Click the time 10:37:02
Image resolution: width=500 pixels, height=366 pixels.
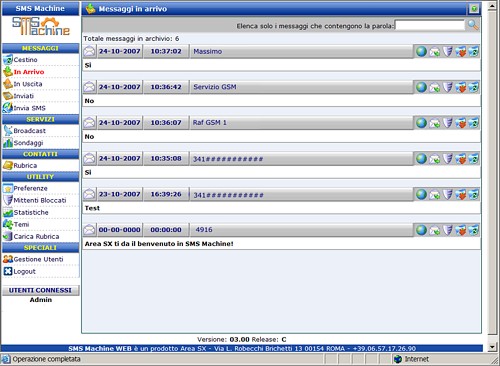166,51
